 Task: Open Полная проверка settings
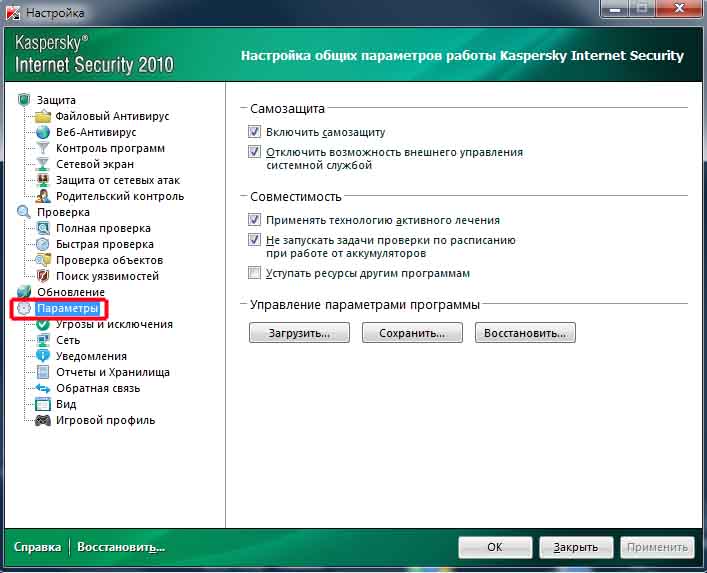click(x=103, y=228)
